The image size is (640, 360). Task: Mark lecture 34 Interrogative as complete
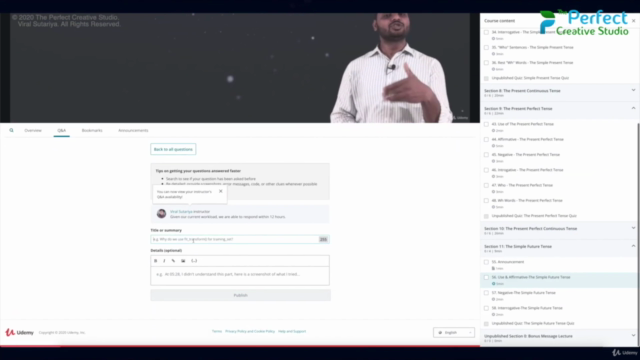[486, 32]
